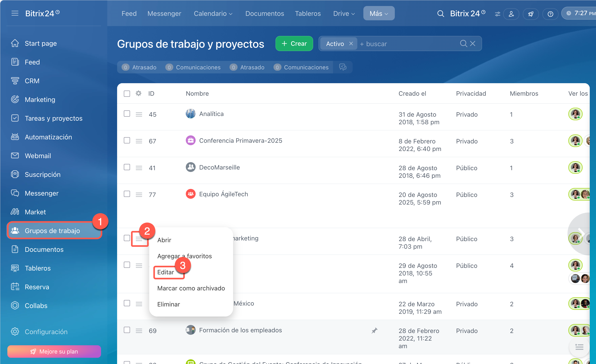Open CRM from the left sidebar

32,81
